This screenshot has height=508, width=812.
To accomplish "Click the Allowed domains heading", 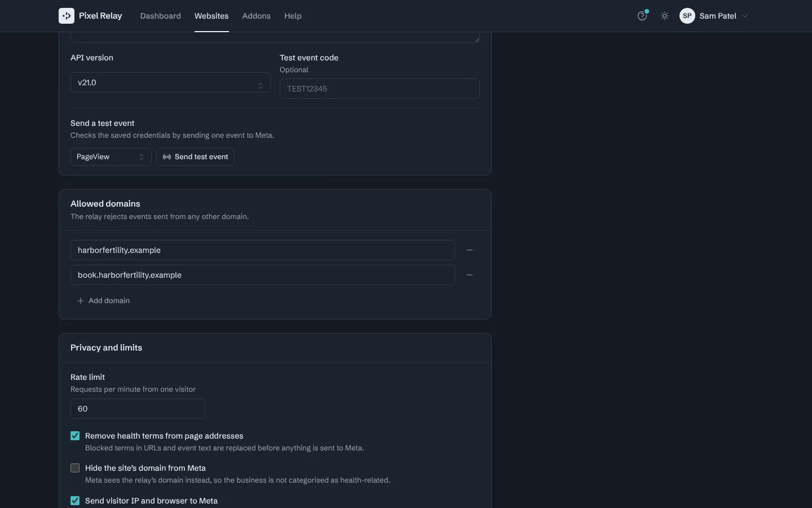I will pyautogui.click(x=105, y=204).
